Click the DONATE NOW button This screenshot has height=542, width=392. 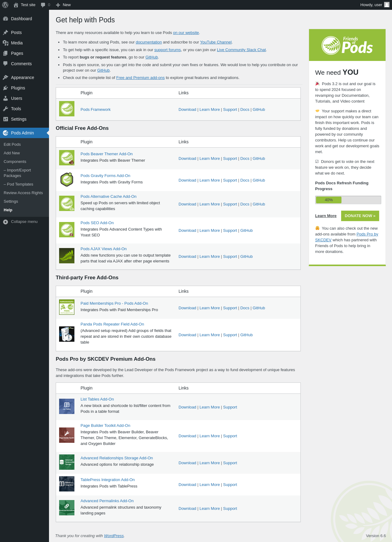(360, 216)
